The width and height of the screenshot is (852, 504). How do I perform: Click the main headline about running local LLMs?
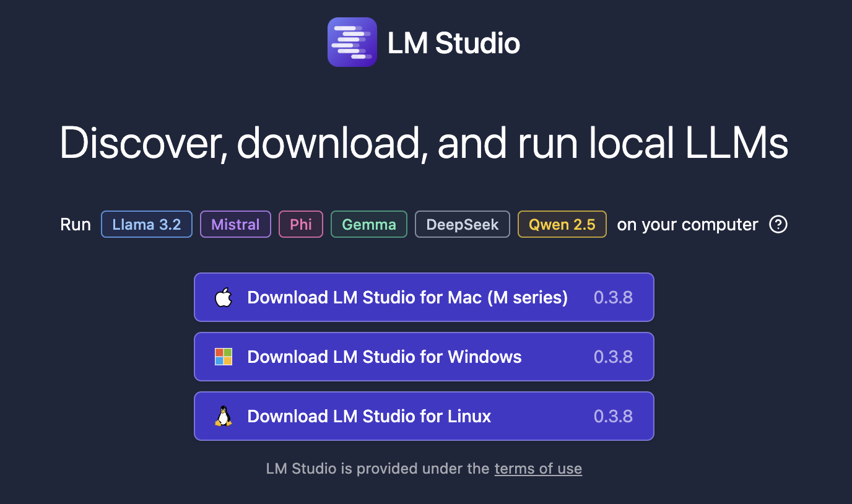point(424,144)
